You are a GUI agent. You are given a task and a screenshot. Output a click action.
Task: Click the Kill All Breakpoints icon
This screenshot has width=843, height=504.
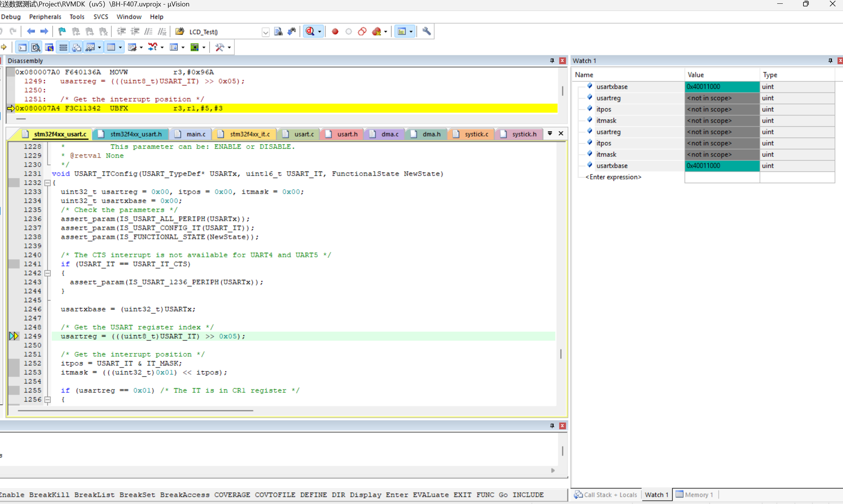(377, 32)
